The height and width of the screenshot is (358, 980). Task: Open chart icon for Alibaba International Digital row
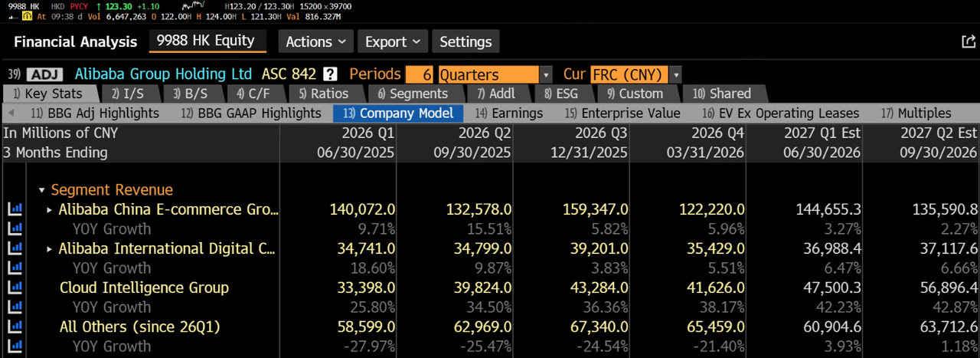(x=15, y=248)
